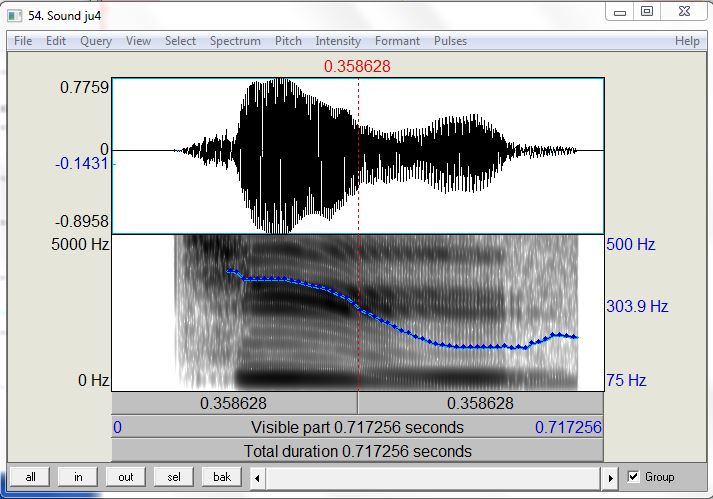Click the 'out' zoom button
713x499 pixels.
pos(126,477)
